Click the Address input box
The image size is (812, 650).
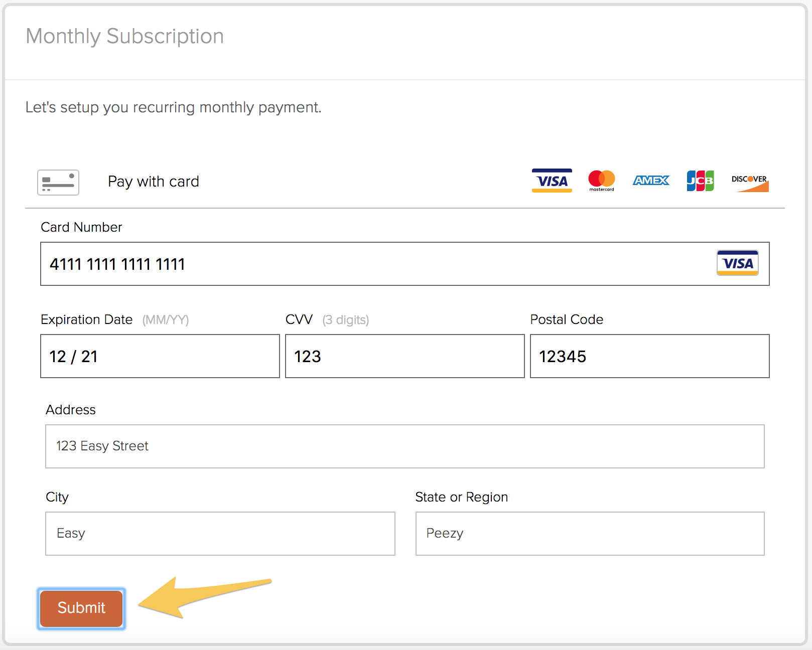[405, 446]
